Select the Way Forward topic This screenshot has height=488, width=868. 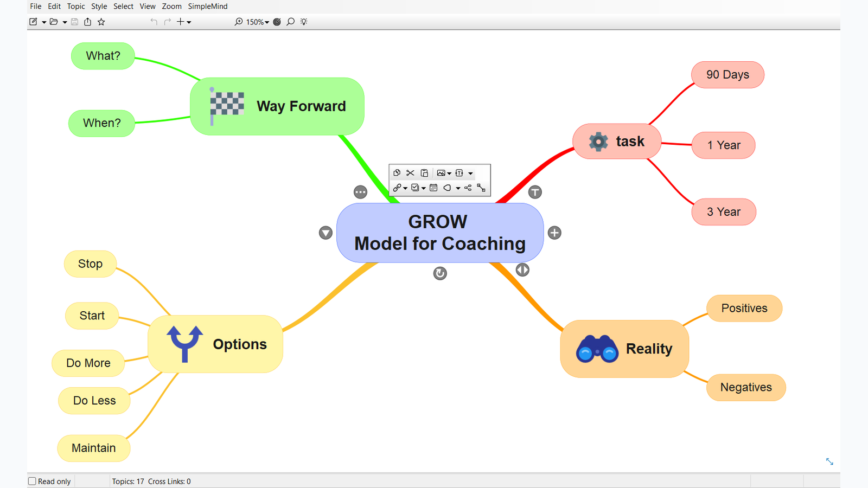pos(277,106)
